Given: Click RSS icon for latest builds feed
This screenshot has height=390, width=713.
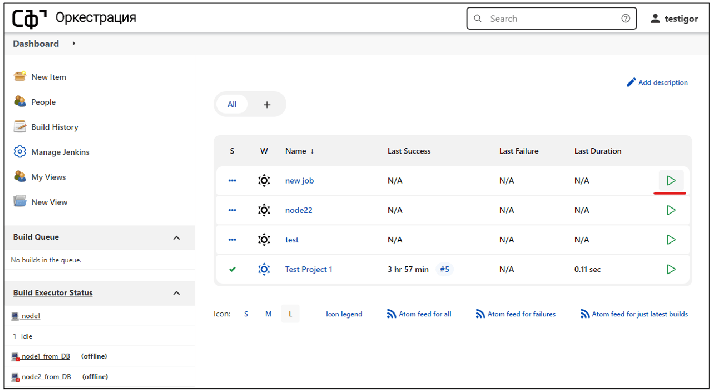Looking at the screenshot, I should coord(585,314).
